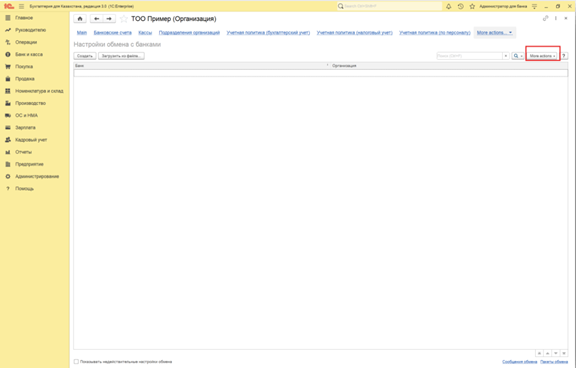Close the ТОО Пример form tab
576x368 pixels.
(x=566, y=18)
